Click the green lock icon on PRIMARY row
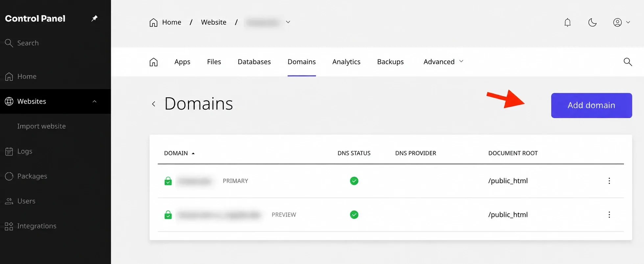The image size is (644, 264). [x=168, y=181]
